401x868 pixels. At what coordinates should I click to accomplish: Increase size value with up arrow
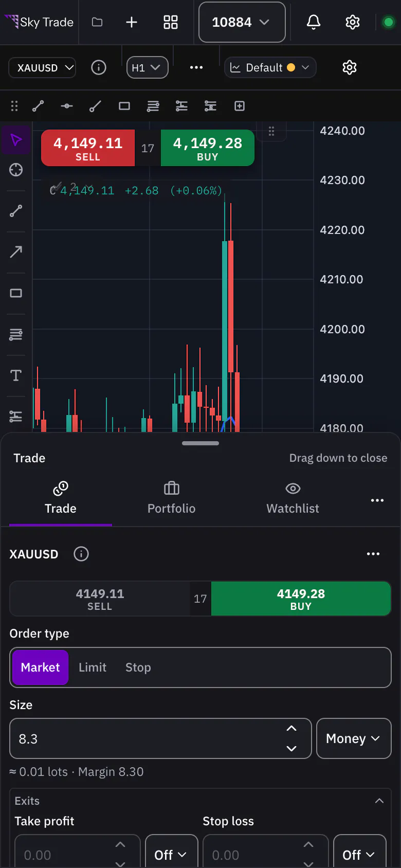(291, 728)
